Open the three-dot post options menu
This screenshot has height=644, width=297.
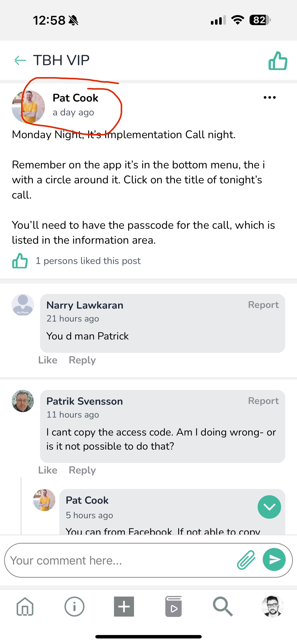point(270,97)
